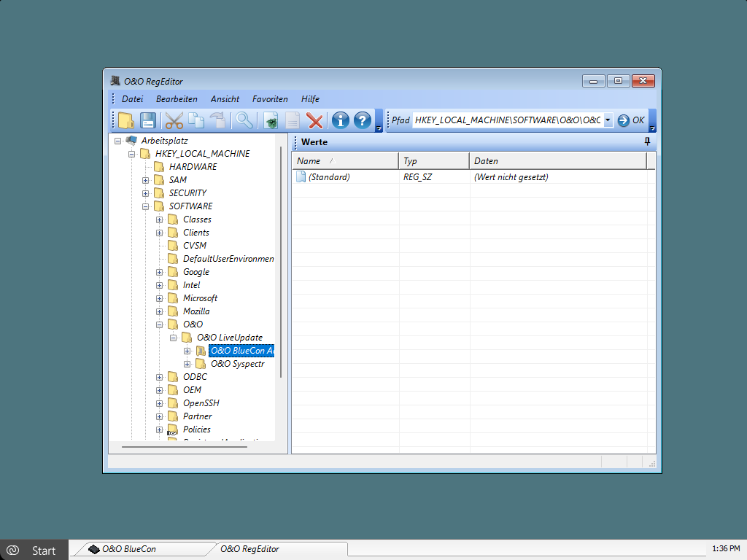Click the blue info icon
747x560 pixels.
(x=340, y=121)
